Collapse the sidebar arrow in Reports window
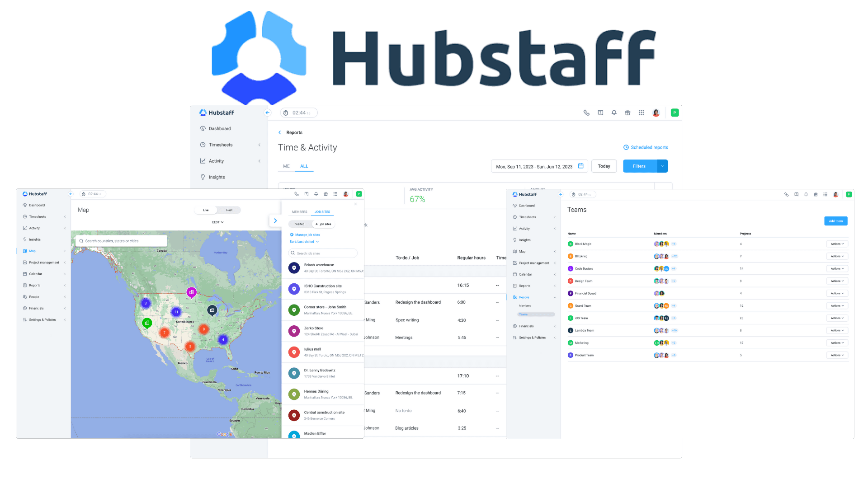This screenshot has height=488, width=868. tap(268, 113)
